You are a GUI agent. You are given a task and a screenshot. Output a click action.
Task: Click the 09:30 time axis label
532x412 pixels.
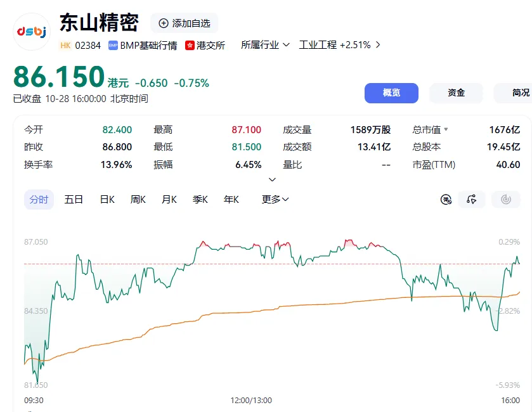point(34,401)
